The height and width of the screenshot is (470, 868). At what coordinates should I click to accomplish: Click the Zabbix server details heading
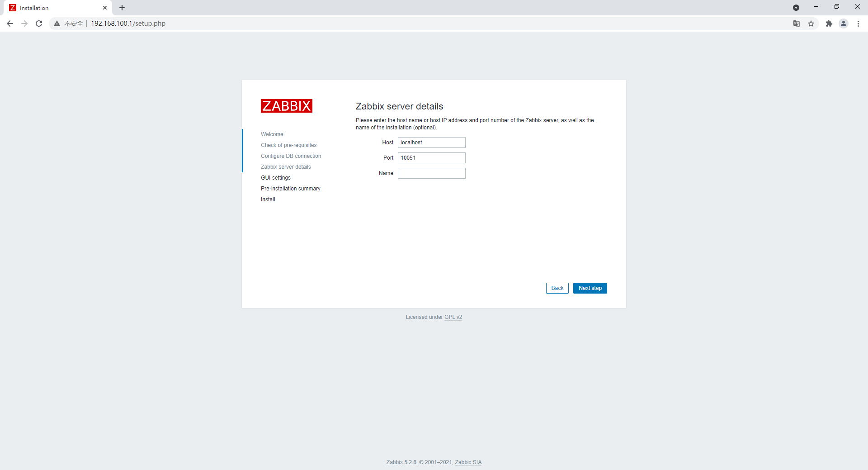coord(400,106)
